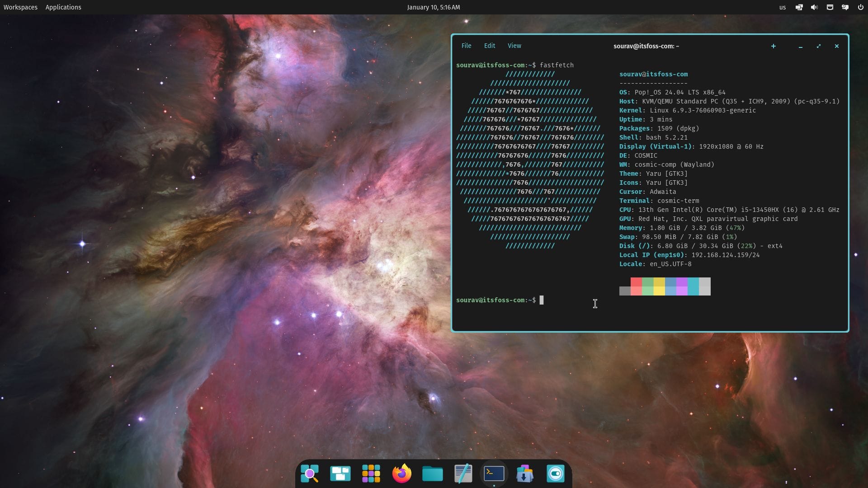Open the COSMIC Text Editor from the dock

(463, 474)
